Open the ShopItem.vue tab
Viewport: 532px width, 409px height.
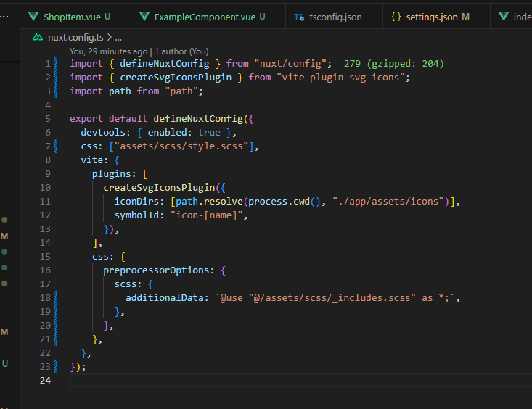[75, 17]
